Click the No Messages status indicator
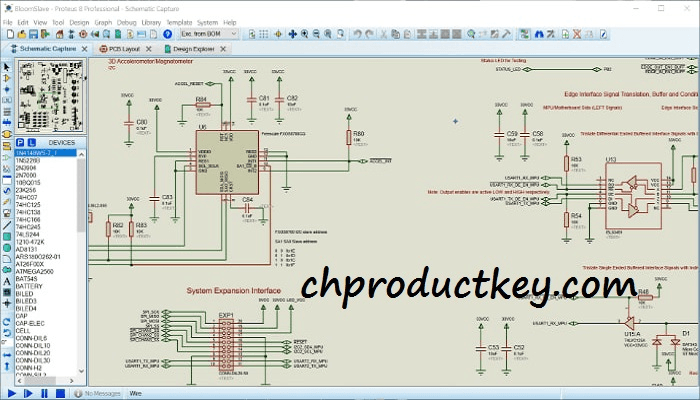Image resolution: width=700 pixels, height=400 pixels. [x=97, y=393]
